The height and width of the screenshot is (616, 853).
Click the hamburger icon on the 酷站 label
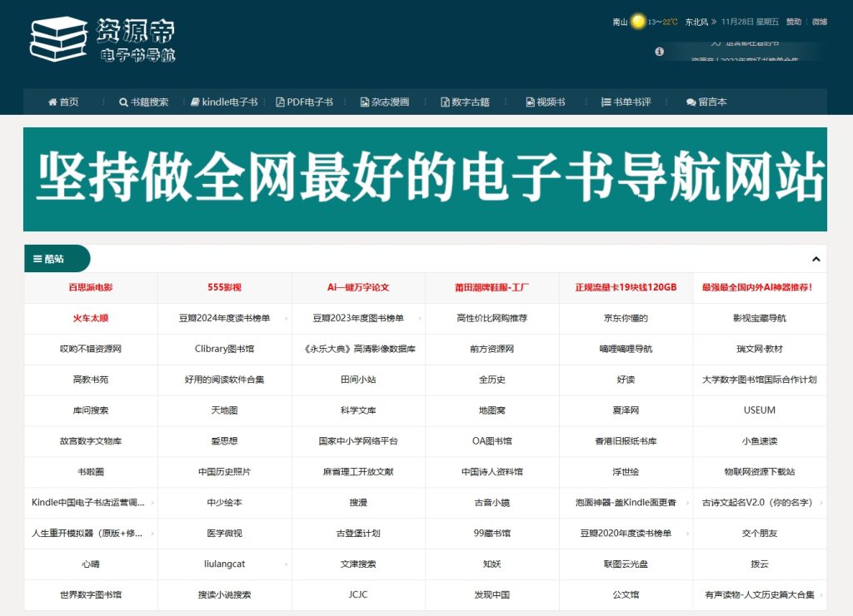click(x=37, y=258)
